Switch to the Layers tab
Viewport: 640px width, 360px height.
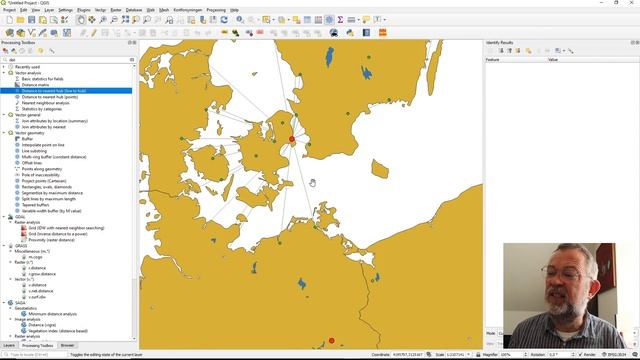9,345
